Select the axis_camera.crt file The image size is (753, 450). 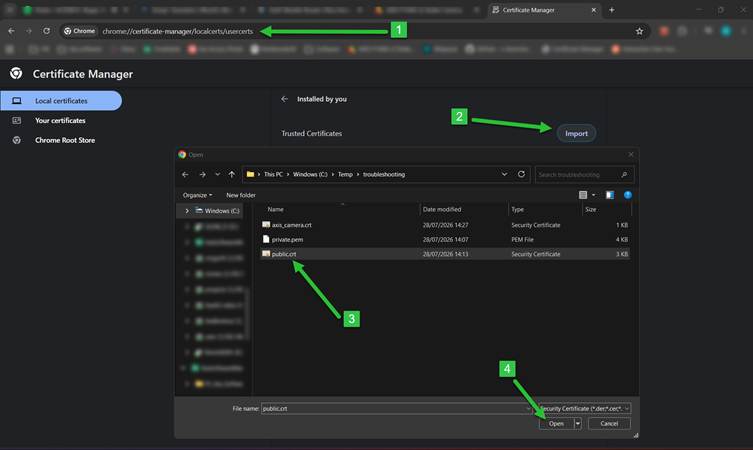click(x=445, y=225)
